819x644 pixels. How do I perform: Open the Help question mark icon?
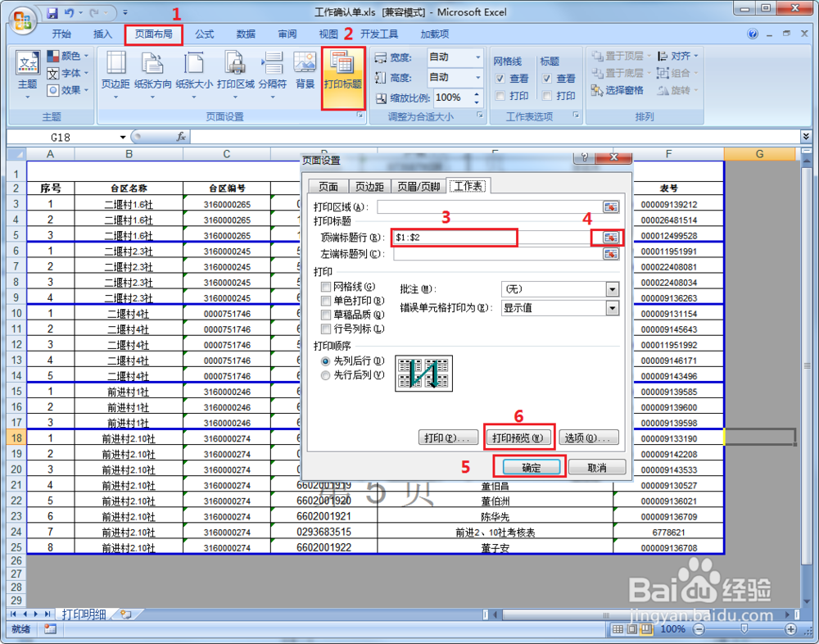753,34
